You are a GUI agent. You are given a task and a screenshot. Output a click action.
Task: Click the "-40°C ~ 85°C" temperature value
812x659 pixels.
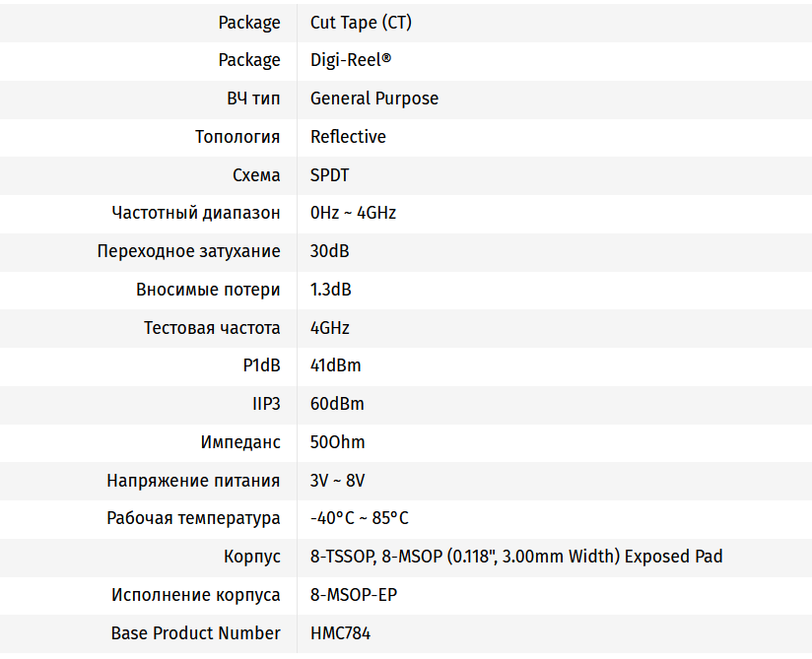[x=359, y=518]
